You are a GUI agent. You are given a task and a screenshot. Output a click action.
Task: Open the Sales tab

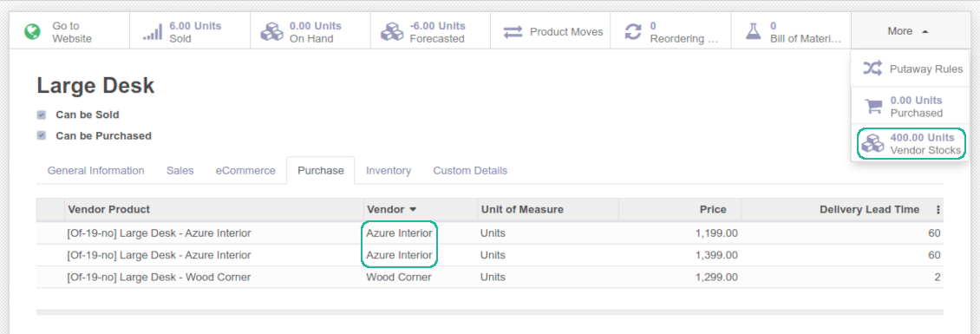(180, 171)
